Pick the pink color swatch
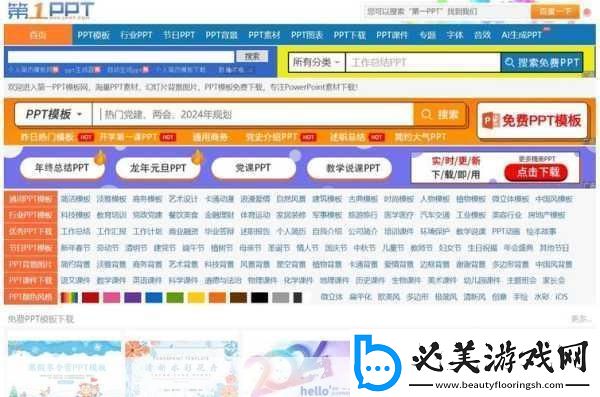 tap(111, 297)
